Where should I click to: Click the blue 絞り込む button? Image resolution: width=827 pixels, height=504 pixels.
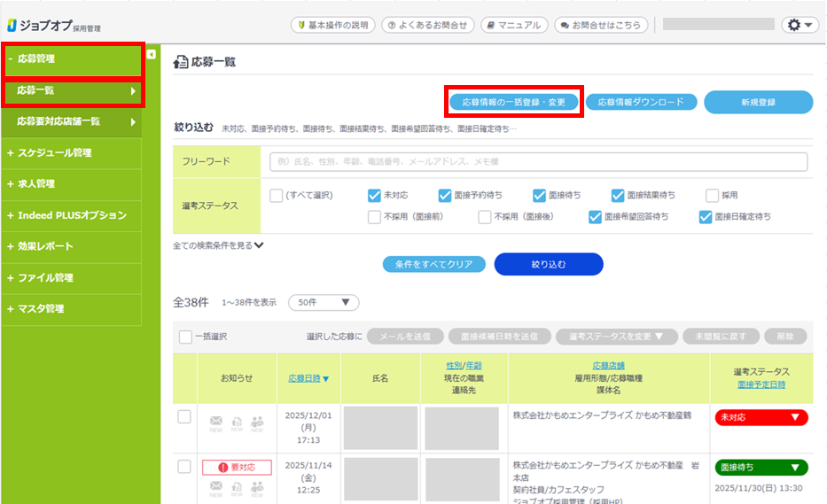[x=548, y=264]
